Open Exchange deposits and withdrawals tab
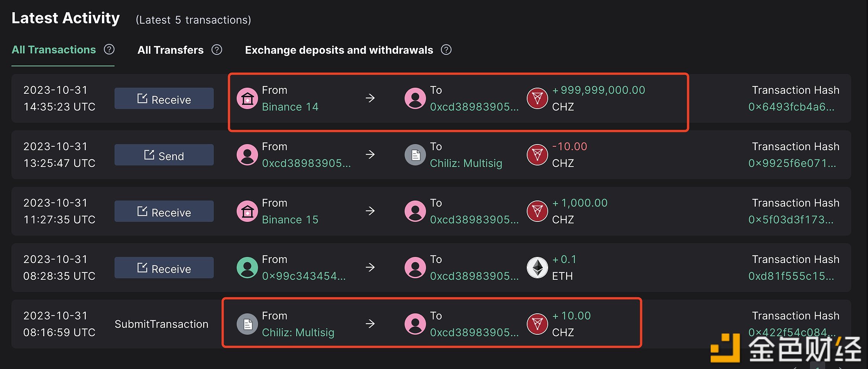Image resolution: width=868 pixels, height=369 pixels. coord(339,50)
